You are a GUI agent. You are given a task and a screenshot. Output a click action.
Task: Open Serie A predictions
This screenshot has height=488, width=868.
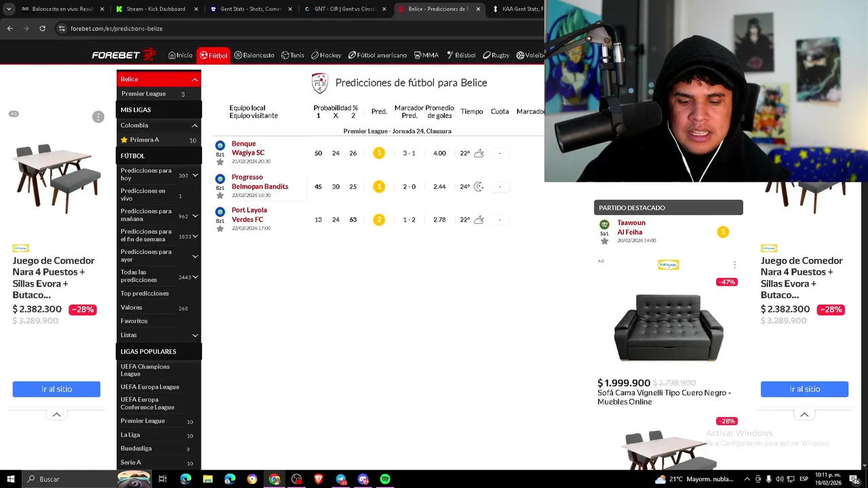131,463
